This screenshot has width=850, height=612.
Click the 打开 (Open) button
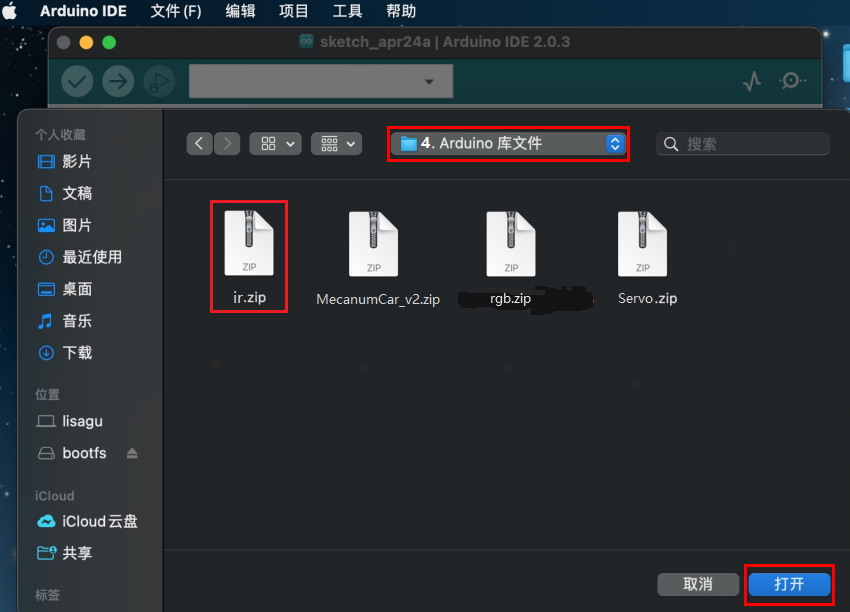click(x=789, y=584)
